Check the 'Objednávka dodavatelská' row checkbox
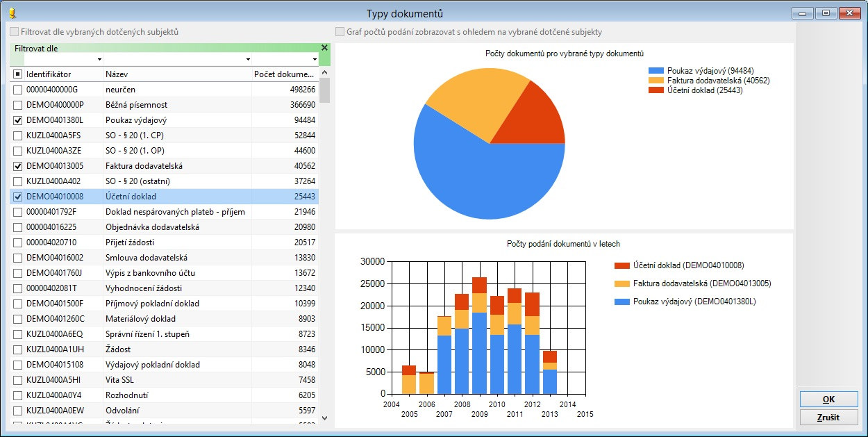Viewport: 868px width, 437px height. click(17, 227)
